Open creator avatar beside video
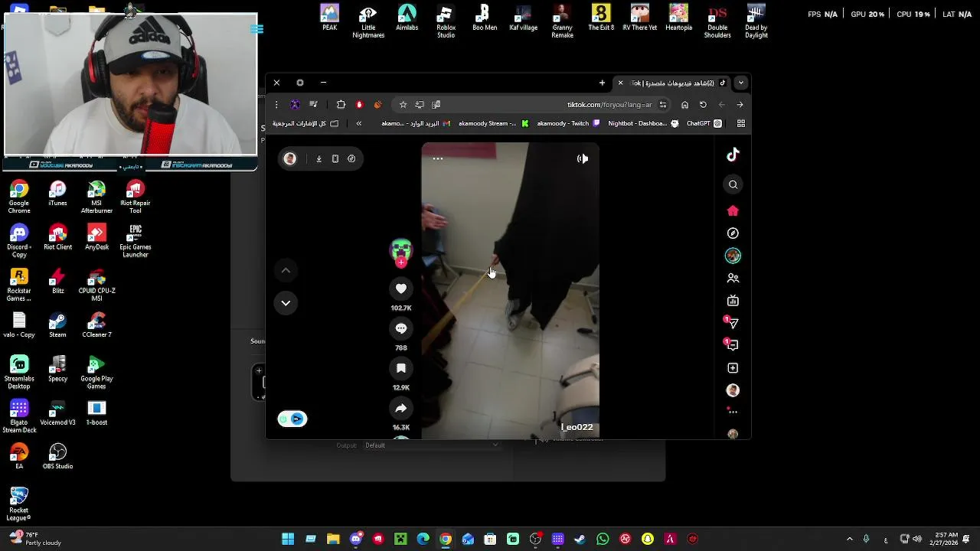Viewport: 980px width, 551px height. [400, 251]
